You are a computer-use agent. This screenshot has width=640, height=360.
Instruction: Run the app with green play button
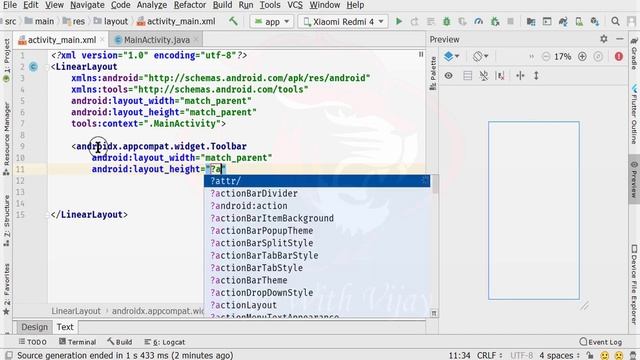tap(399, 22)
